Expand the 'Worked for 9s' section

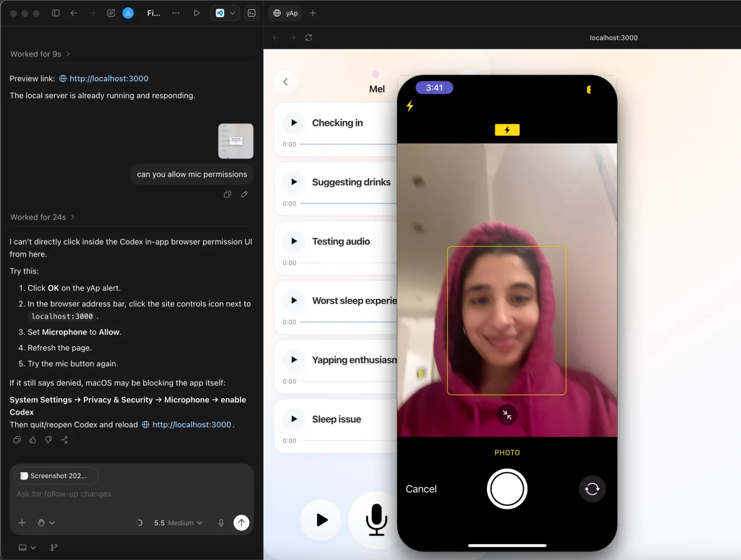40,54
